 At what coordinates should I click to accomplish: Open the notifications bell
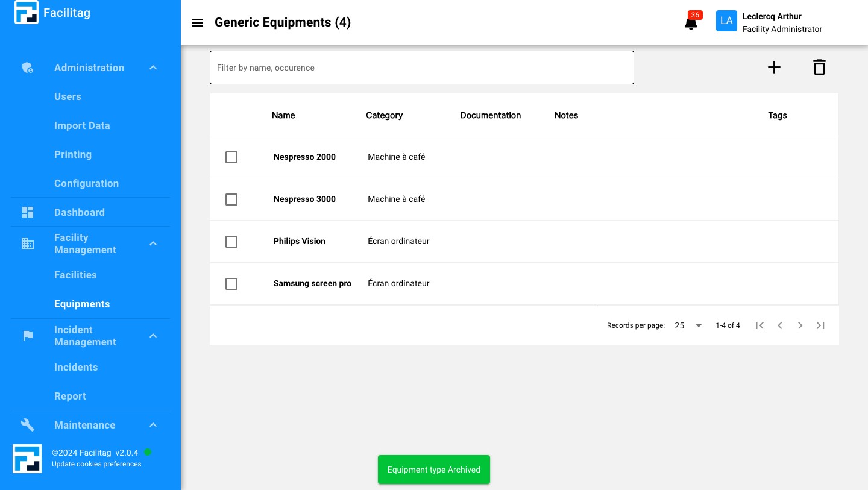point(691,23)
